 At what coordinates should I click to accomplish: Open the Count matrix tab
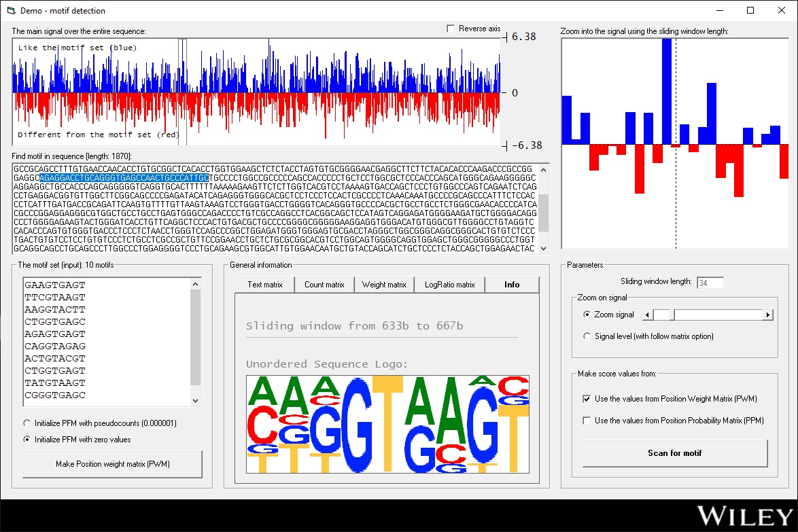(324, 284)
